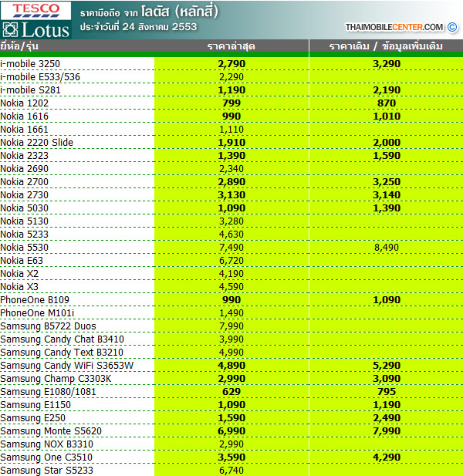Click the 2,790 latest price cell
This screenshot has height=476, width=463.
coord(231,64)
